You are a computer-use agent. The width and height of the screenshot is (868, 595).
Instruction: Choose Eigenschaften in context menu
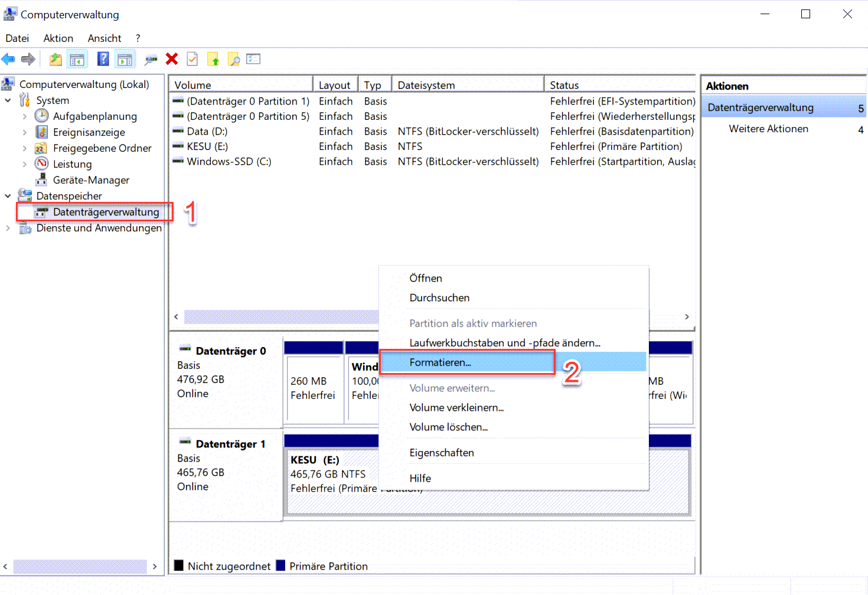click(513, 453)
